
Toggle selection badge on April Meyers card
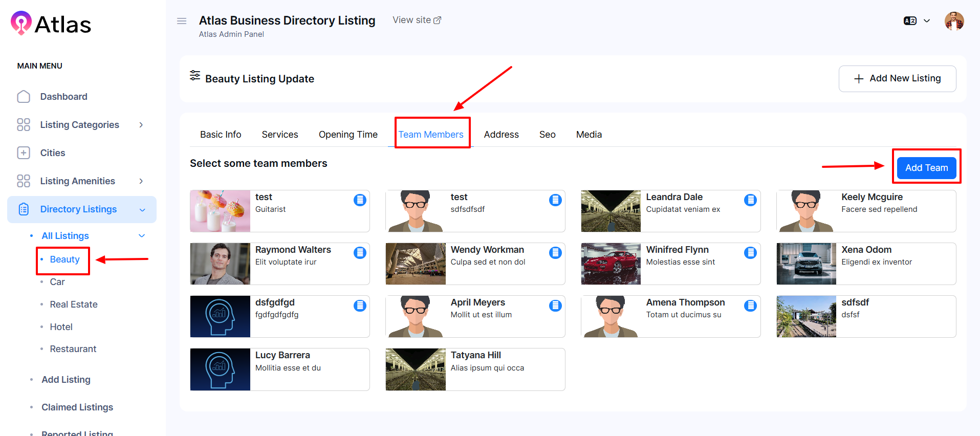[555, 306]
